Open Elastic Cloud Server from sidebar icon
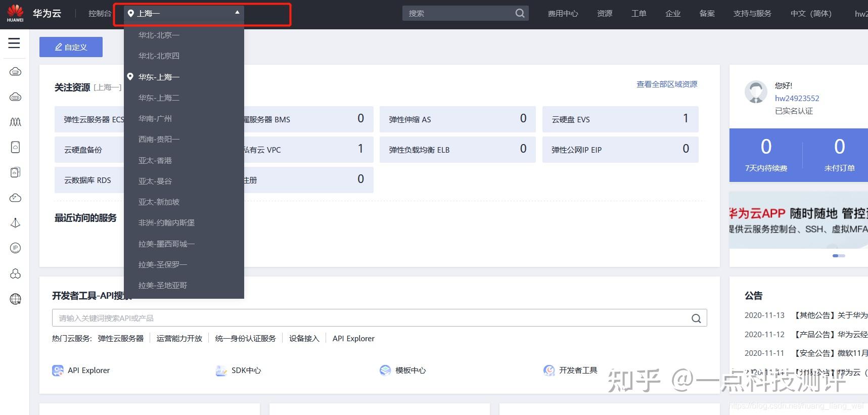This screenshot has height=415, width=868. click(x=15, y=71)
